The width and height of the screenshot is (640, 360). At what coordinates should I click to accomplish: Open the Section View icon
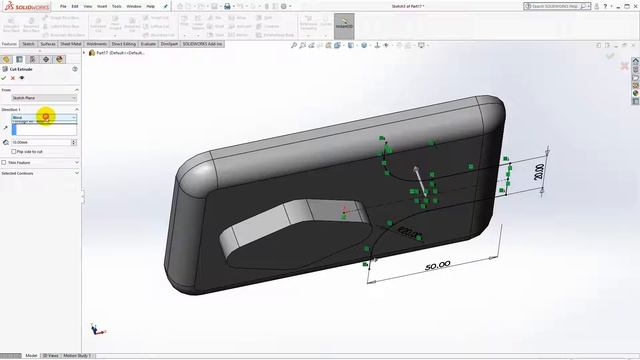coord(329,45)
